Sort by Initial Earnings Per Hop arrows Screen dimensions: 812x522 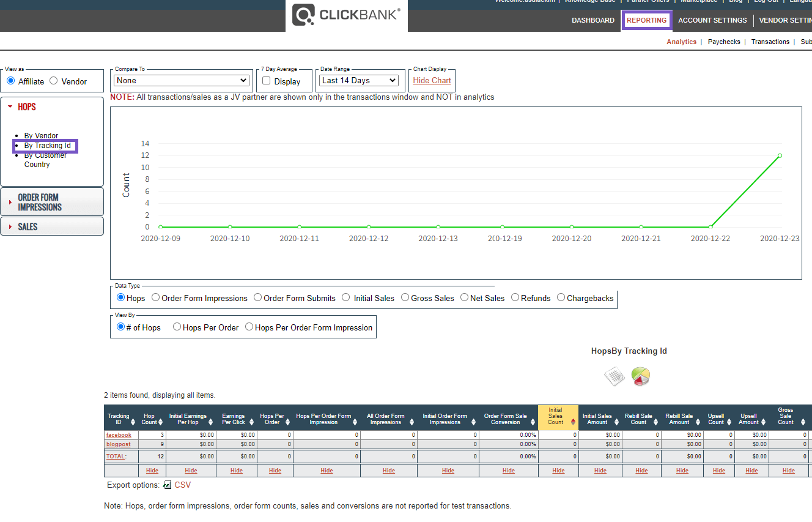(x=212, y=422)
